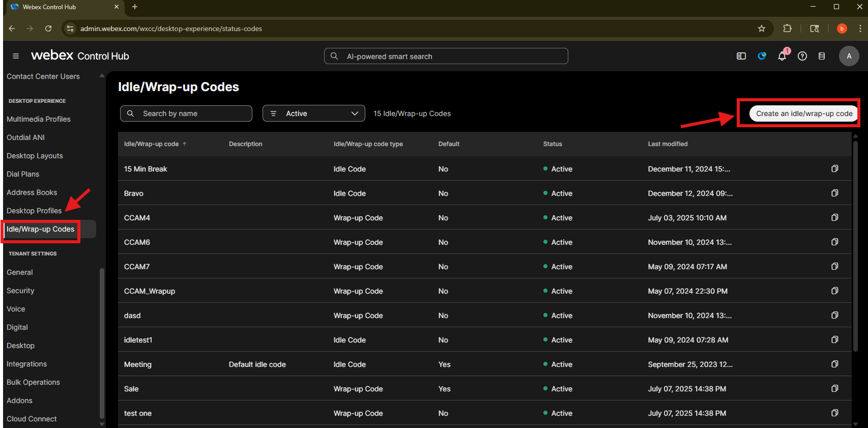Copy the 15 Min Break code row

(835, 168)
